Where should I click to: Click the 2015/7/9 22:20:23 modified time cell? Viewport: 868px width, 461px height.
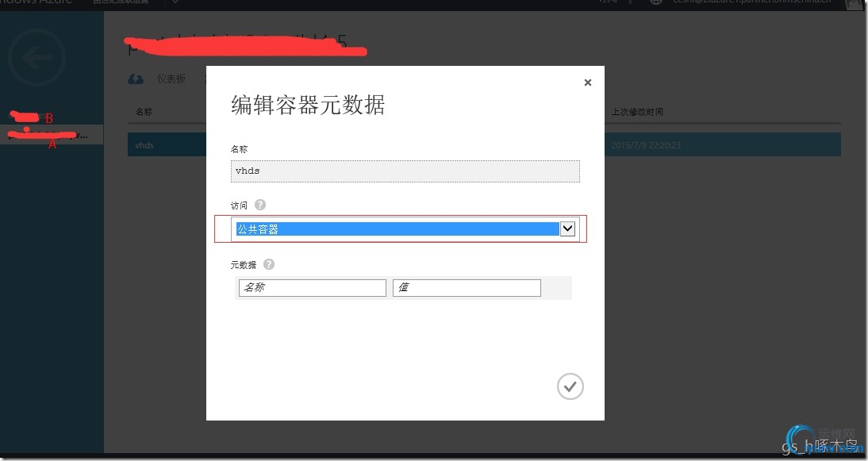[x=646, y=145]
